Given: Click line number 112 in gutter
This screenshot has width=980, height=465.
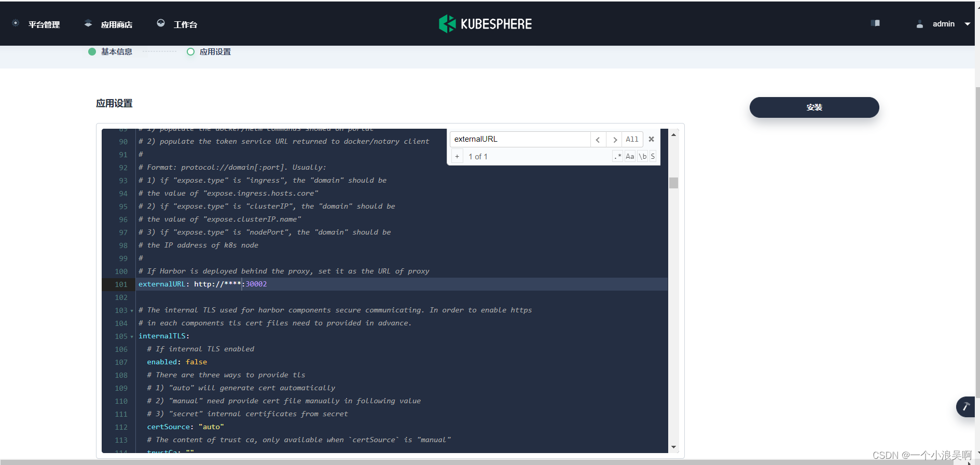Looking at the screenshot, I should [x=121, y=427].
